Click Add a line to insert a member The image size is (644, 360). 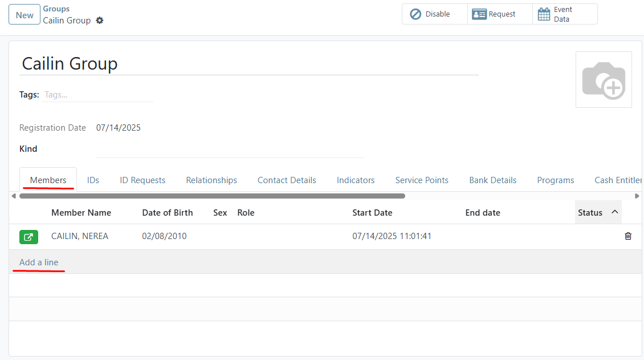point(39,262)
